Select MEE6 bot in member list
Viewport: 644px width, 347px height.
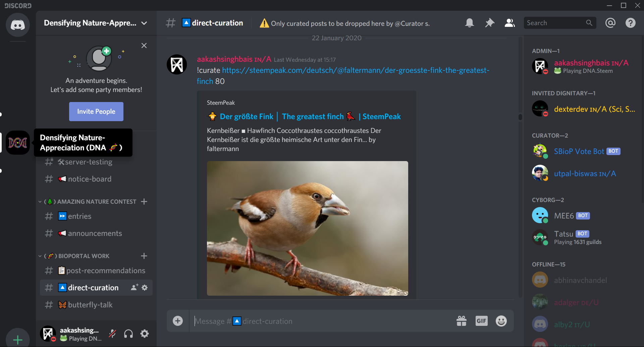(x=584, y=215)
